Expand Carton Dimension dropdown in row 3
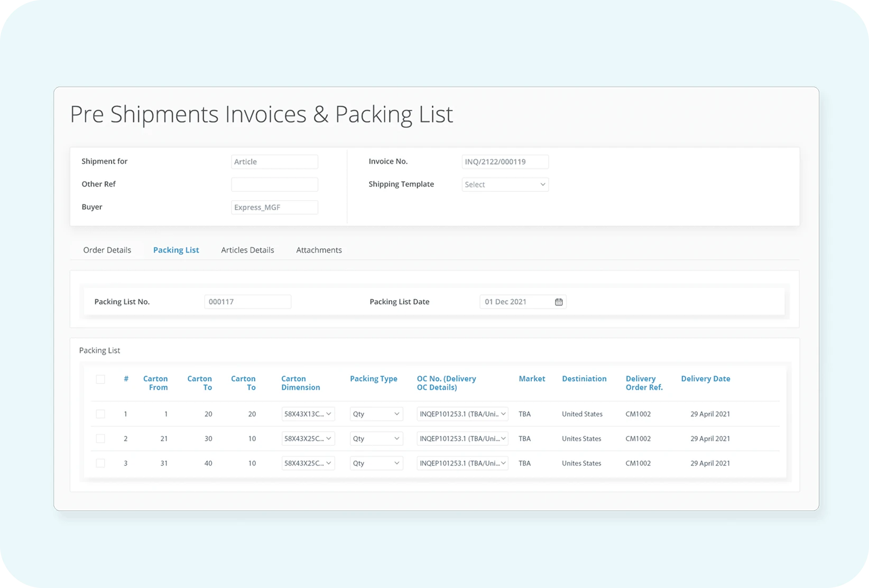Screen dimensions: 869x588 (x=308, y=463)
